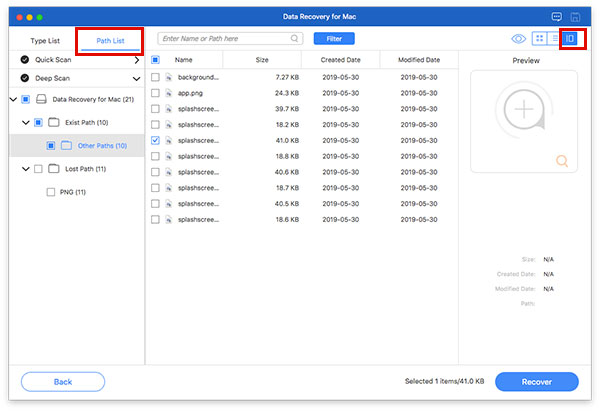
Task: Open the feedback chat icon in title bar
Action: [x=556, y=16]
